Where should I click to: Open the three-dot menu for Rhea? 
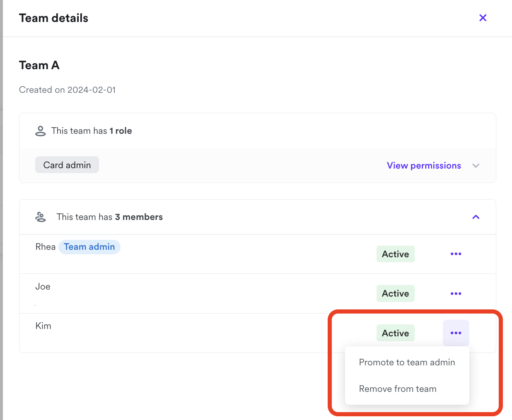(456, 254)
